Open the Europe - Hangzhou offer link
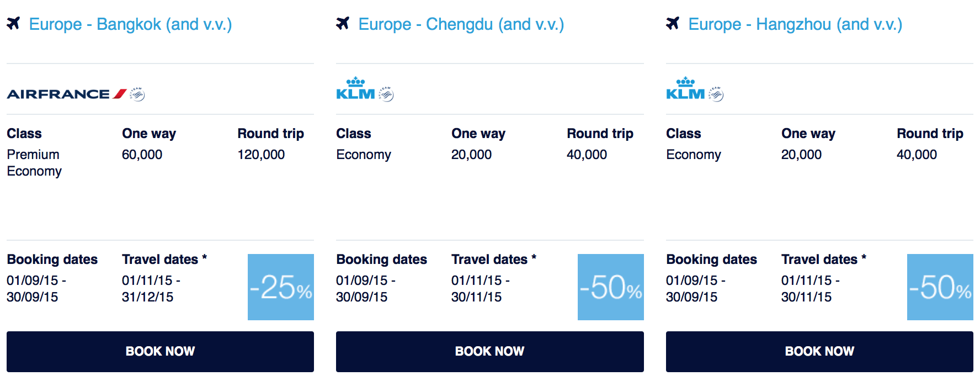Screen dimensions: 980x381 tap(795, 24)
